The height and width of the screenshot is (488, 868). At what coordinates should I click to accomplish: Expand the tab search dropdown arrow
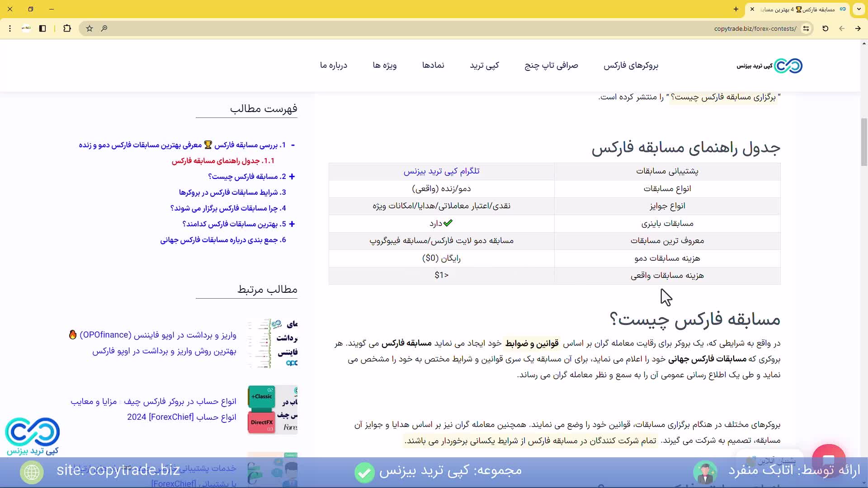[859, 9]
